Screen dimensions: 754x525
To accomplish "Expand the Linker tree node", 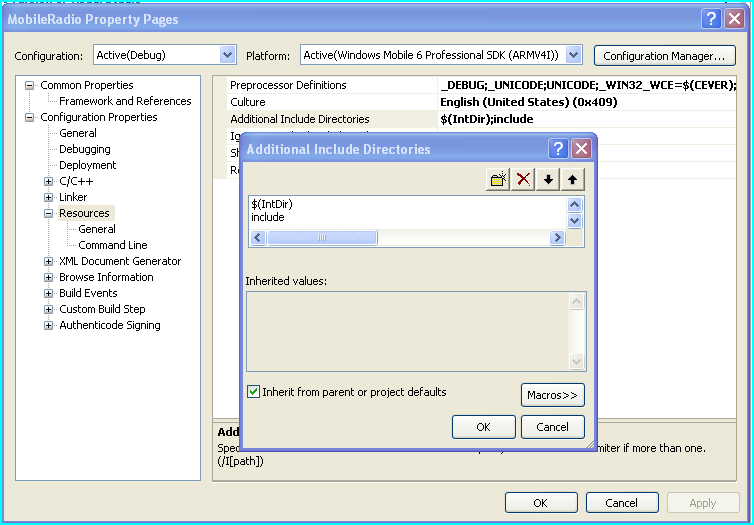I will (x=49, y=197).
